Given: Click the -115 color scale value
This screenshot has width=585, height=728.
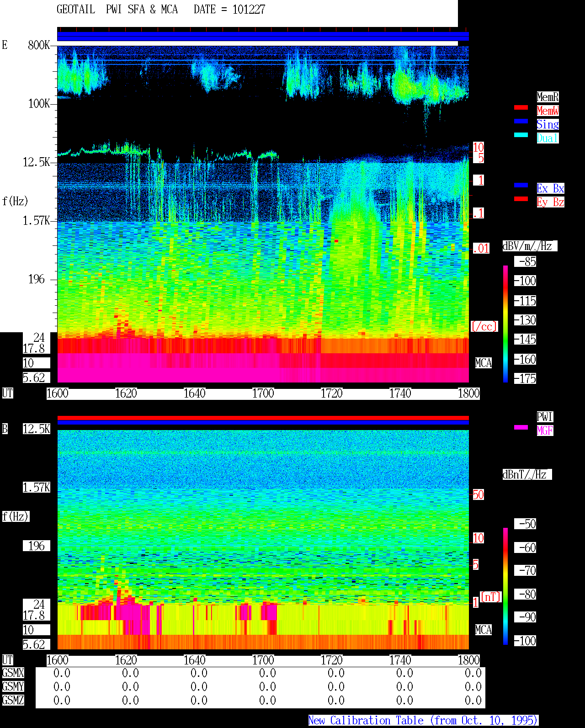Looking at the screenshot, I should [526, 301].
